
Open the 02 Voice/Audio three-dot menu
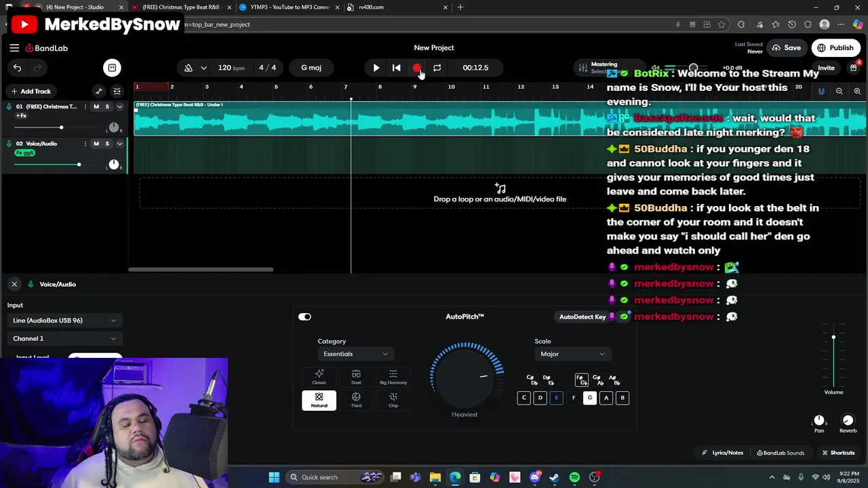(x=85, y=144)
